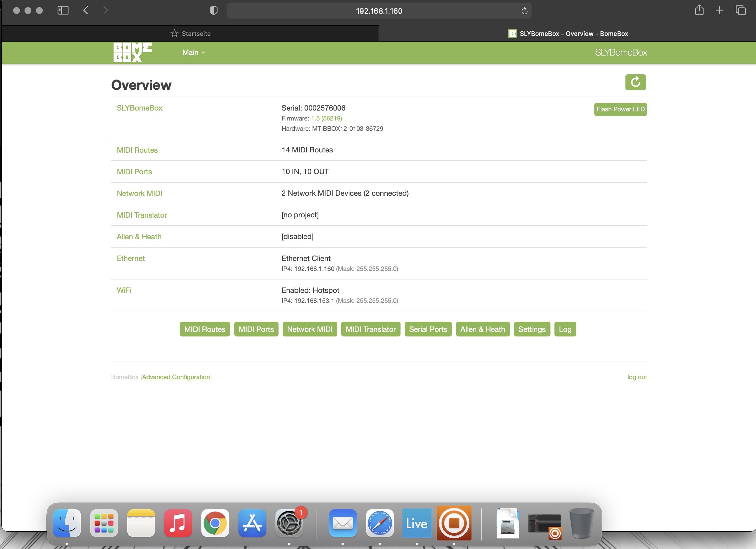Open the Log button
Viewport: 756px width, 549px height.
(565, 329)
